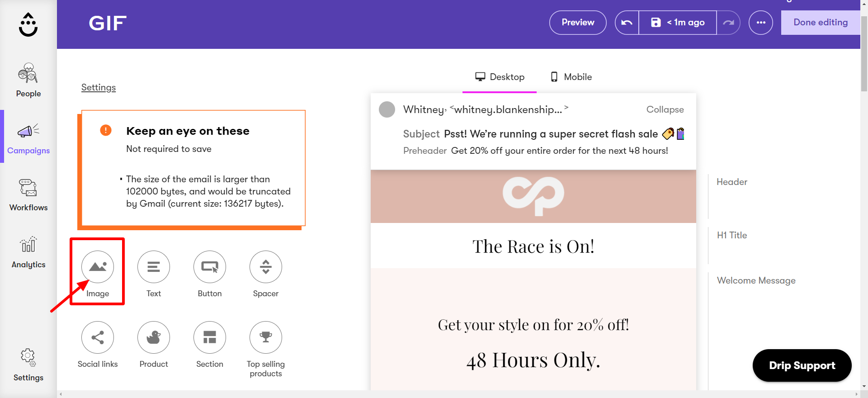
Task: Open the more options ellipsis menu
Action: point(761,22)
